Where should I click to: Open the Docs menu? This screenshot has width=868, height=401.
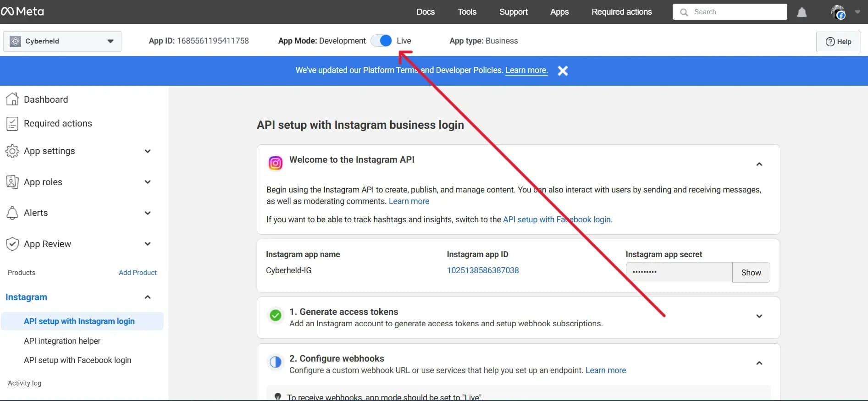coord(425,12)
